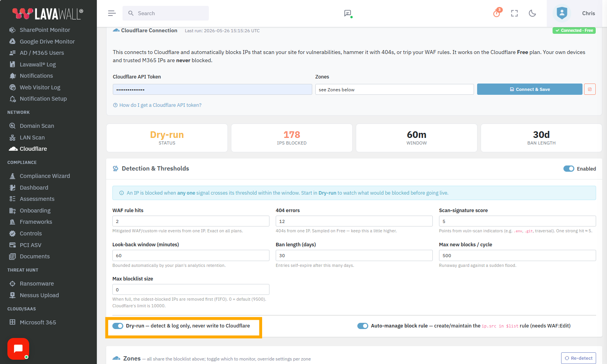Click Google Drive Monitor sidebar icon

click(12, 42)
